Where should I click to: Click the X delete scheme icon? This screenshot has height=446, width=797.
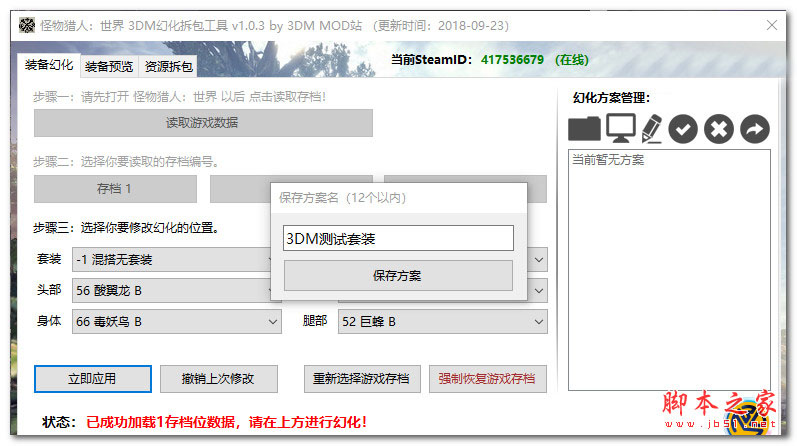coord(719,129)
